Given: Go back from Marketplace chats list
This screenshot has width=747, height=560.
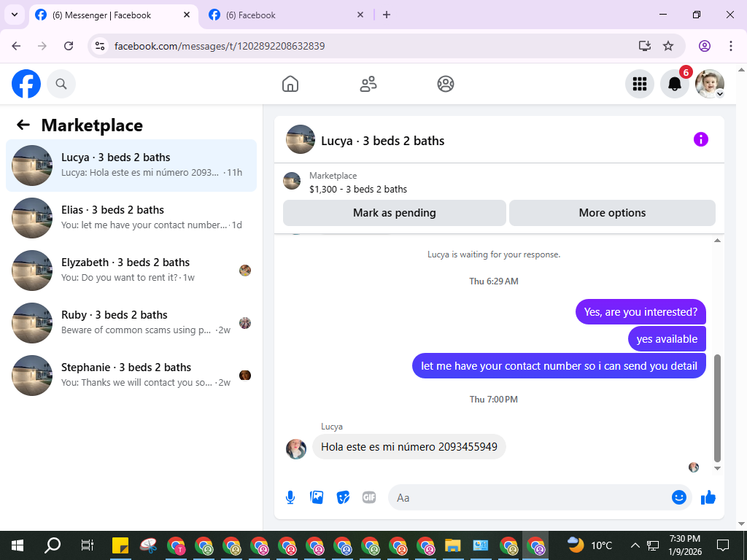Looking at the screenshot, I should 23,125.
